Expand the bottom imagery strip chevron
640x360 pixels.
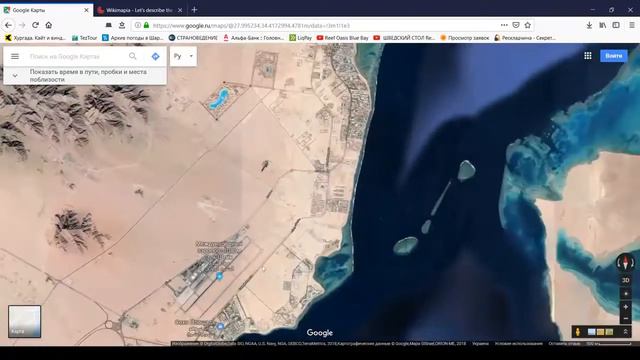(625, 332)
